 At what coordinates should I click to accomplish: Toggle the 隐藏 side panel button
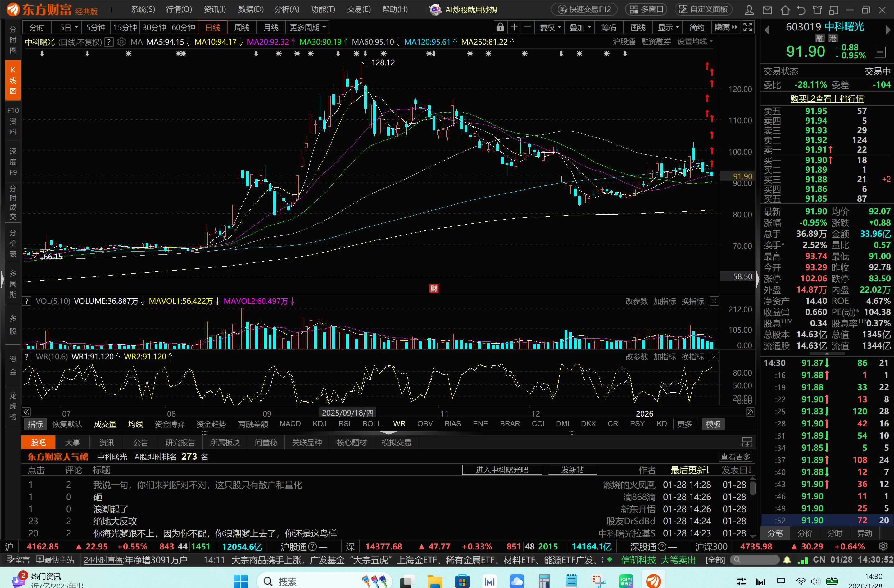tap(726, 27)
